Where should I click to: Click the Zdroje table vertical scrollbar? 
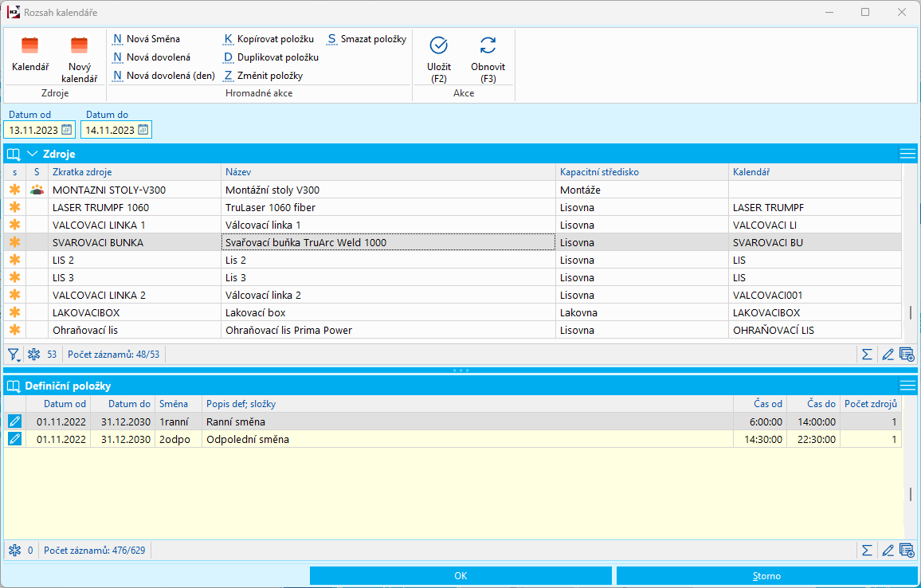click(911, 312)
